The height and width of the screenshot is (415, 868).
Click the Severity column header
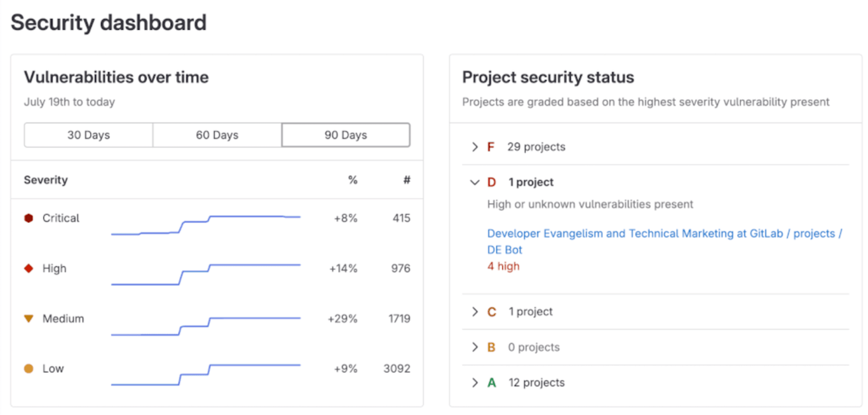(x=45, y=180)
